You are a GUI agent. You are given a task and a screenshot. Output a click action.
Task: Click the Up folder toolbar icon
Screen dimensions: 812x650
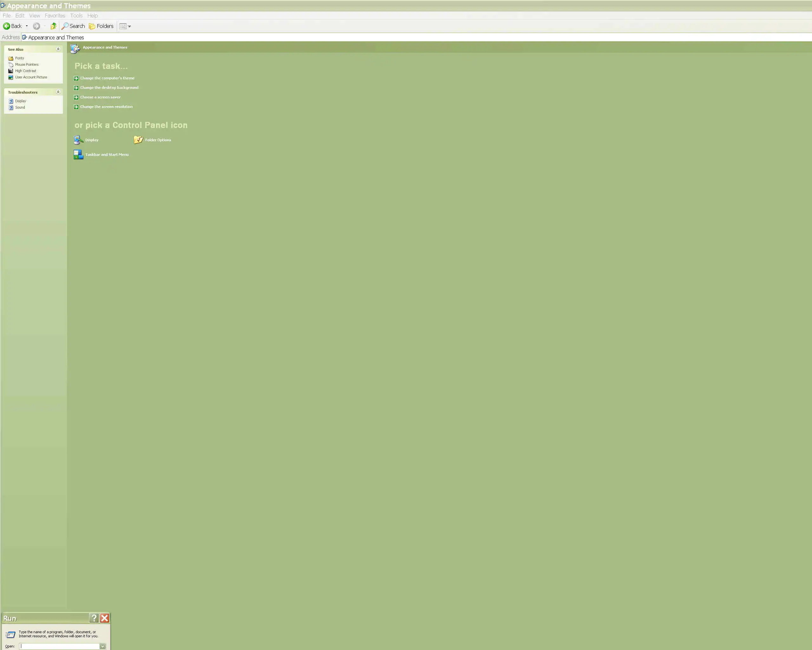tap(54, 26)
